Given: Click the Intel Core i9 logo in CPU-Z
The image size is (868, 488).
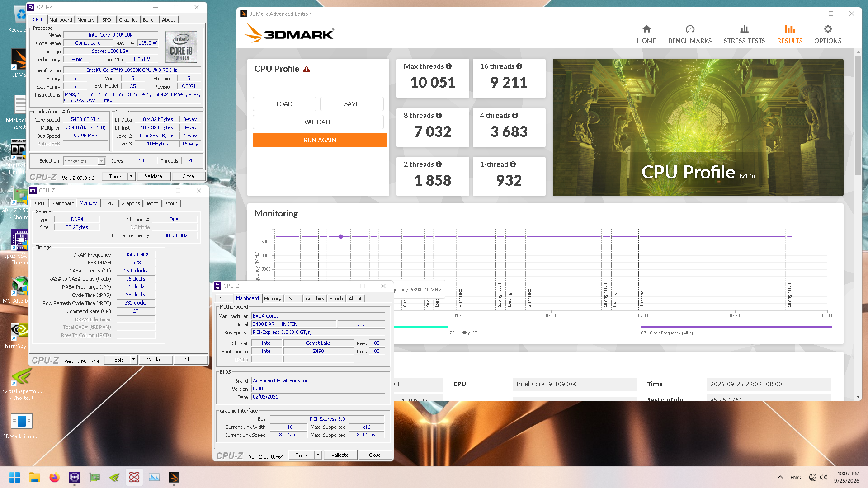Looking at the screenshot, I should (x=181, y=47).
